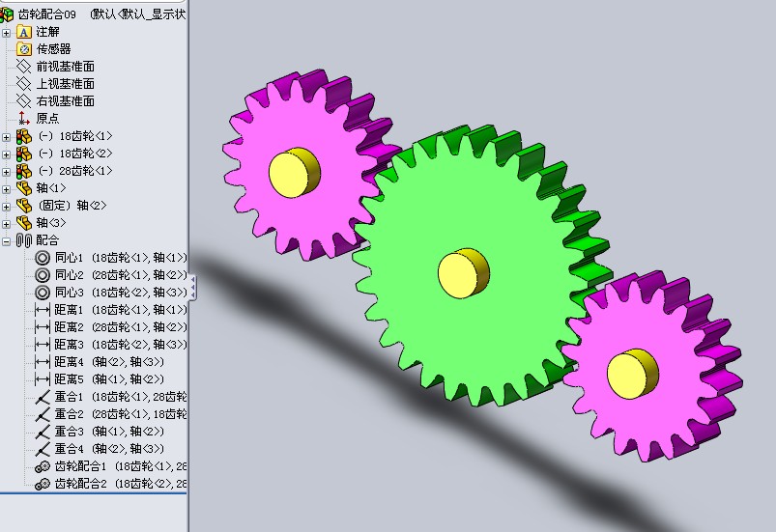
Task: Click the part icon of 轴<1>
Action: (x=24, y=188)
